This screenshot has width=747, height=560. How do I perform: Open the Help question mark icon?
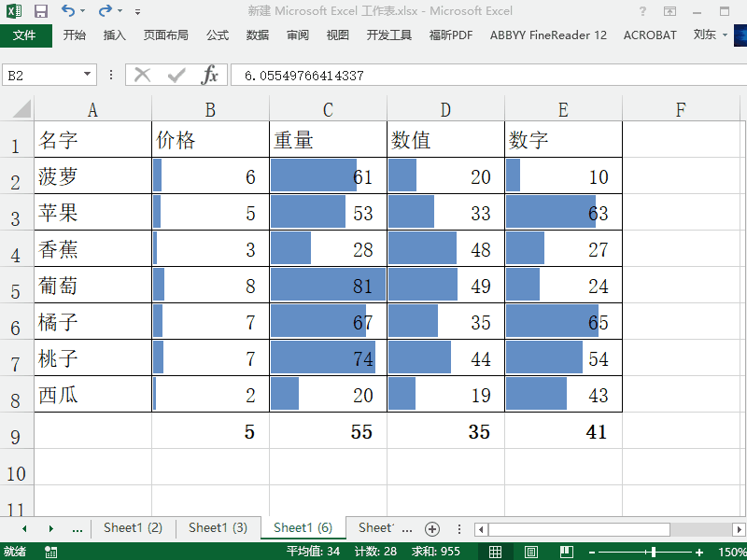tap(642, 11)
